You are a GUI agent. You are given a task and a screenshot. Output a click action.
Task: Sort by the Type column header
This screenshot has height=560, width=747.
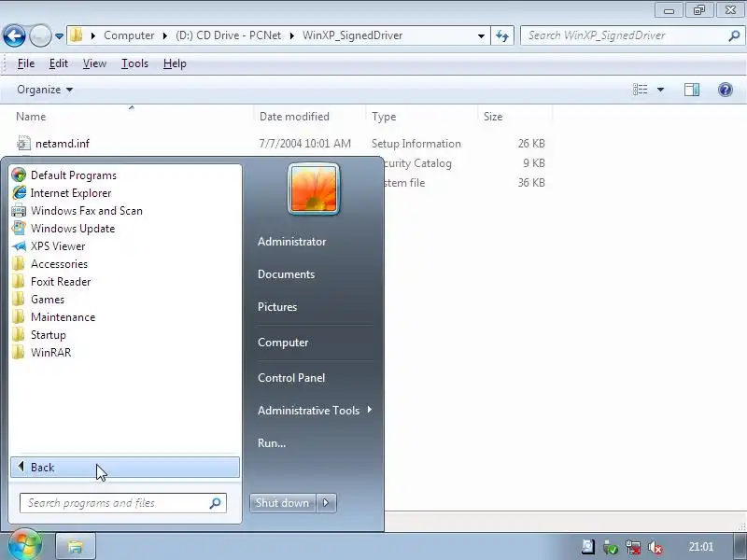[421, 116]
